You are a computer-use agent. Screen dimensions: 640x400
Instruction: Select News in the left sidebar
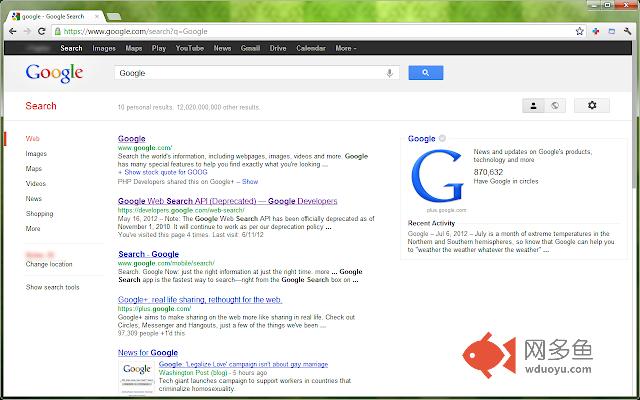tap(34, 199)
